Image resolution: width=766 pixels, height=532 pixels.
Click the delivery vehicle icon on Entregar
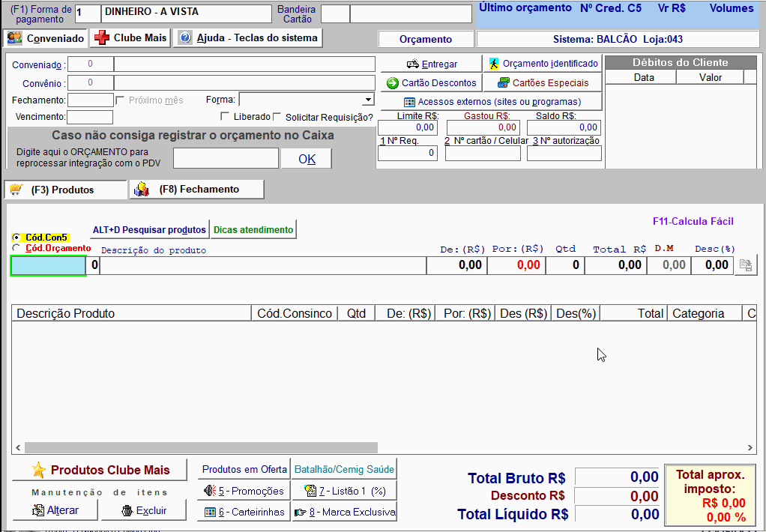coord(413,64)
